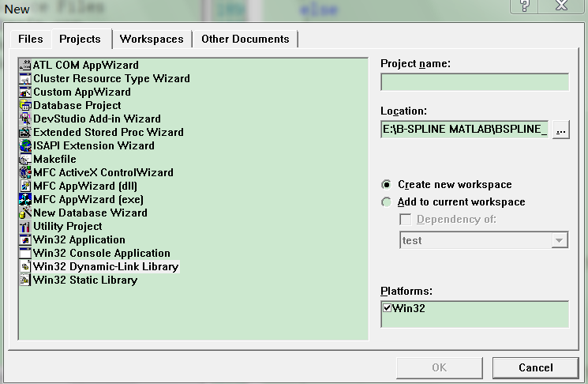Screen dimensions: 588x384
Task: Click the Win32 Static Library icon
Action: [x=25, y=280]
